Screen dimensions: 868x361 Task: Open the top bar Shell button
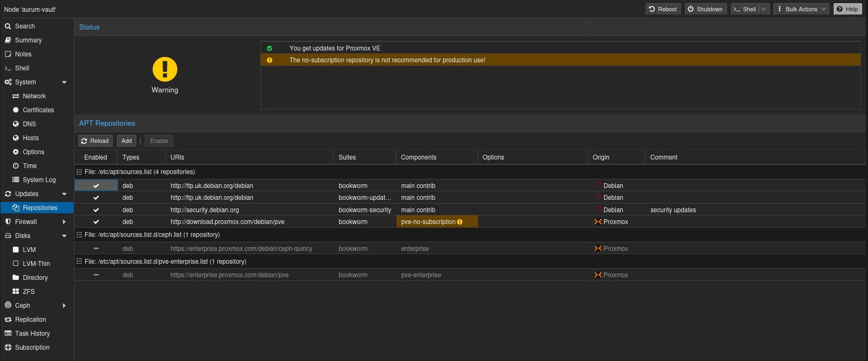pyautogui.click(x=745, y=9)
